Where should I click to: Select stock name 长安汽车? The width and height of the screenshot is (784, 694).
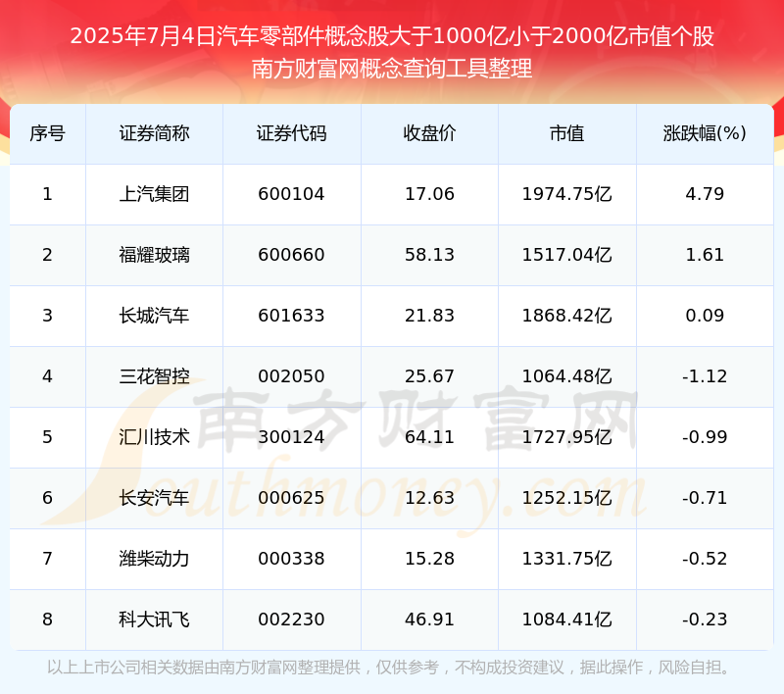(154, 498)
